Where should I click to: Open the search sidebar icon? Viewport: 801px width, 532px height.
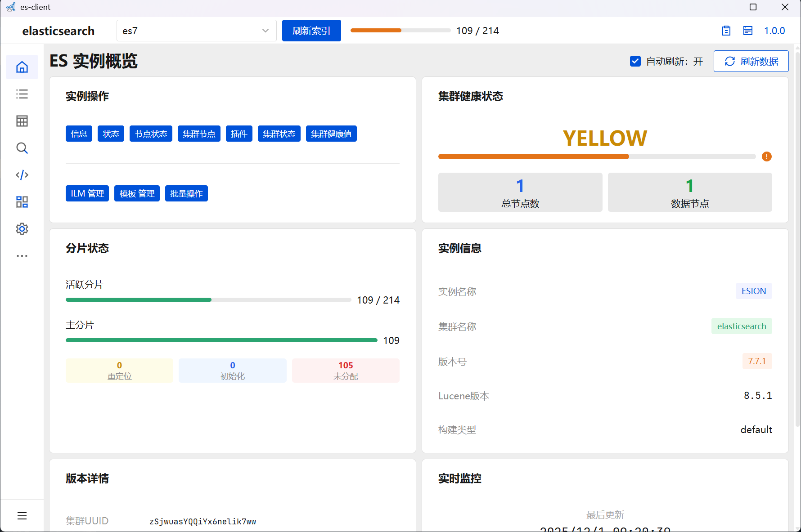(x=22, y=148)
